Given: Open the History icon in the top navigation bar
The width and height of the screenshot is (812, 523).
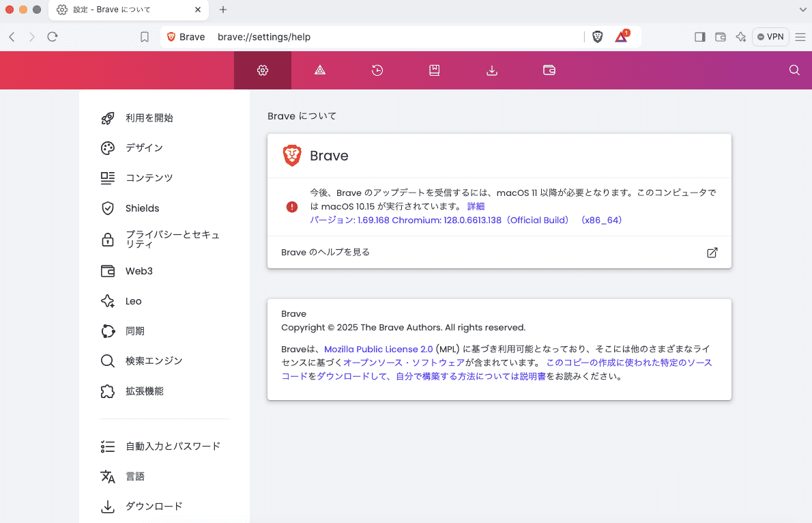Looking at the screenshot, I should (x=377, y=70).
